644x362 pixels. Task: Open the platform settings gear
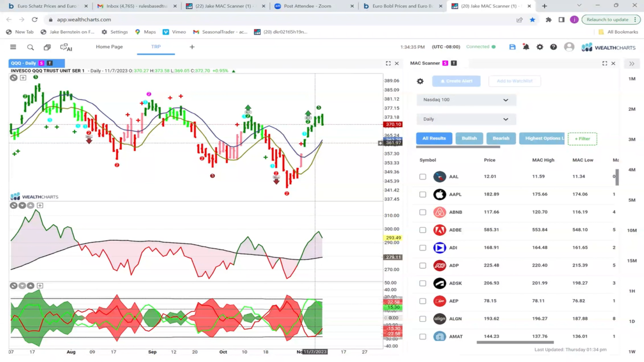click(x=540, y=47)
